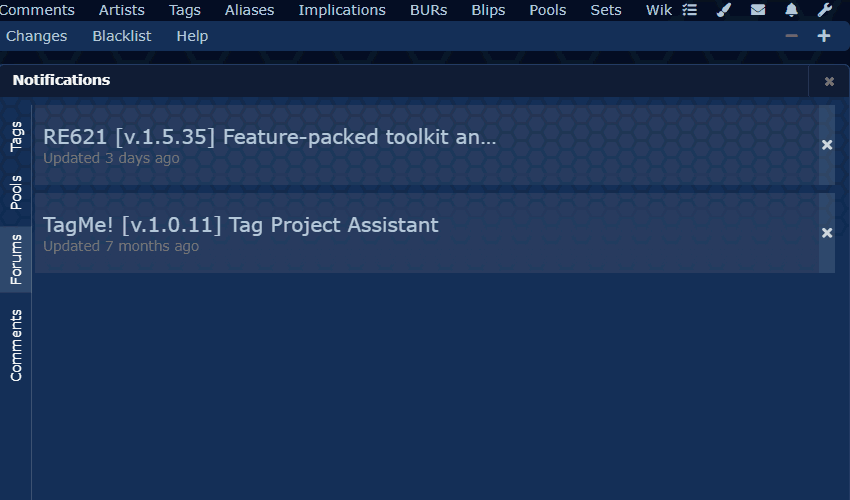Open the checklist tasks icon in header
The height and width of the screenshot is (500, 850).
tap(690, 10)
